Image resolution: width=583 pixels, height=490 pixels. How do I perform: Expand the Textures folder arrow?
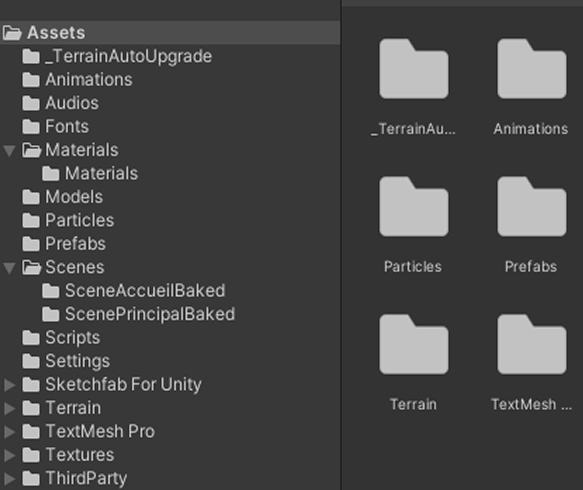pyautogui.click(x=10, y=455)
